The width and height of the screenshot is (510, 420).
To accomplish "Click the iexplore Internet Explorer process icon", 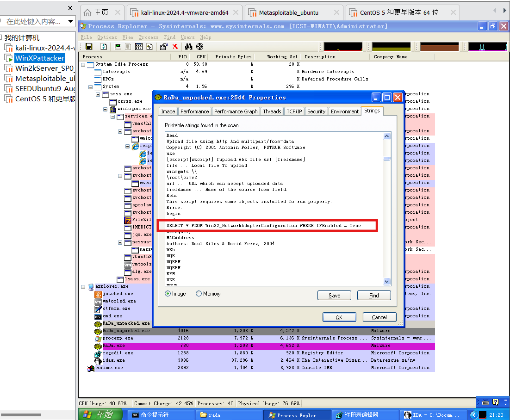I will (x=135, y=146).
